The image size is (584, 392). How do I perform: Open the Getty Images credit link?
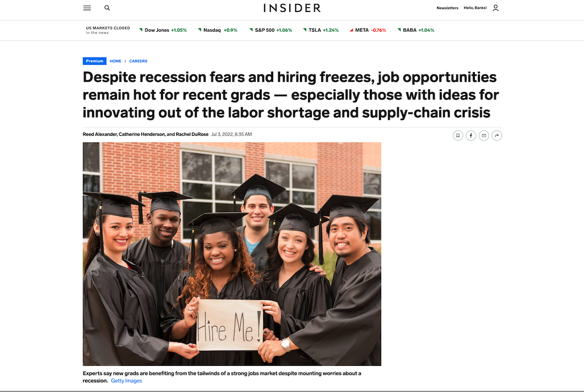point(127,381)
